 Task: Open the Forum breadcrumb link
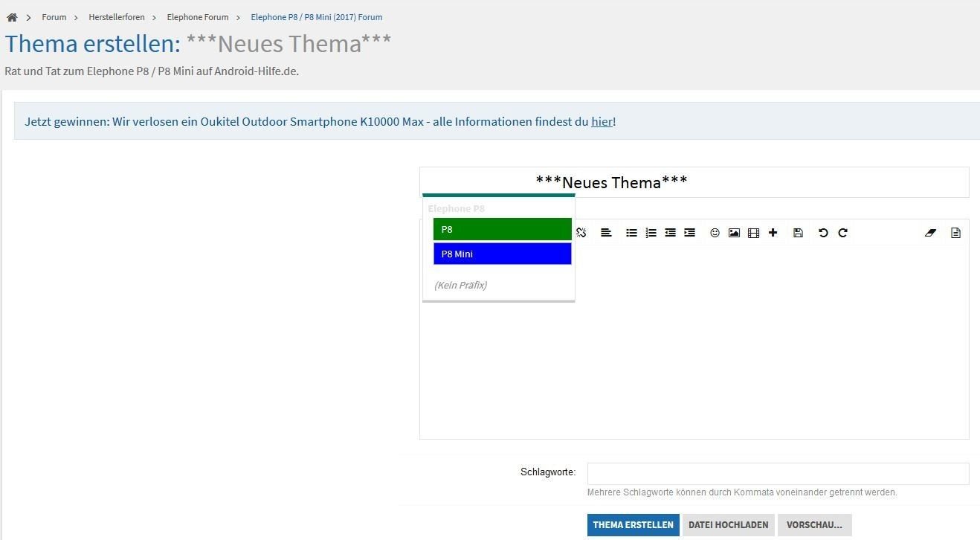54,17
